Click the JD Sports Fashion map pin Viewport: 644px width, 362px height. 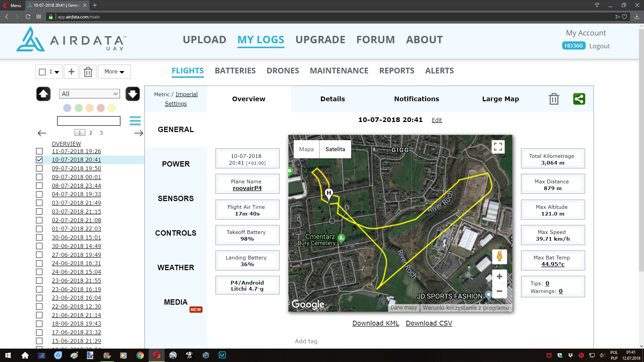(488, 295)
